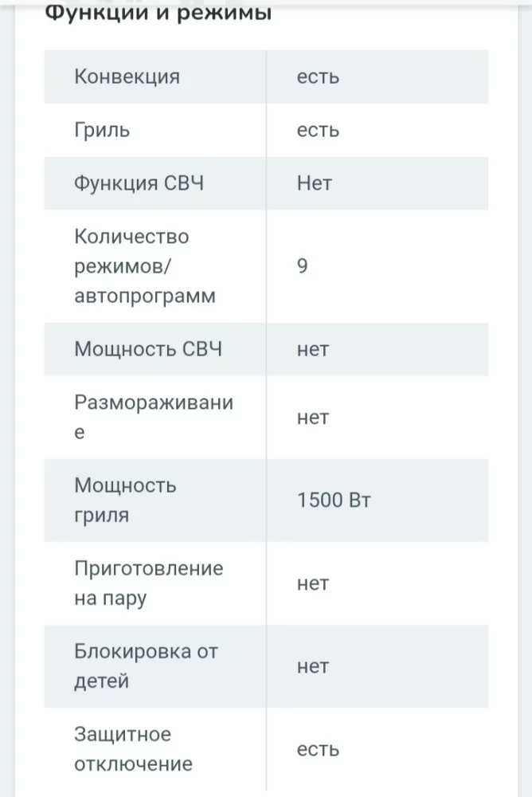Select the "Защитное отключение" row label
The height and width of the screenshot is (797, 532).
point(133,749)
